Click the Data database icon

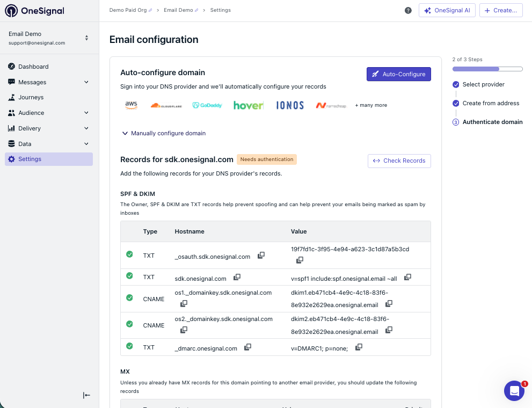(x=11, y=144)
